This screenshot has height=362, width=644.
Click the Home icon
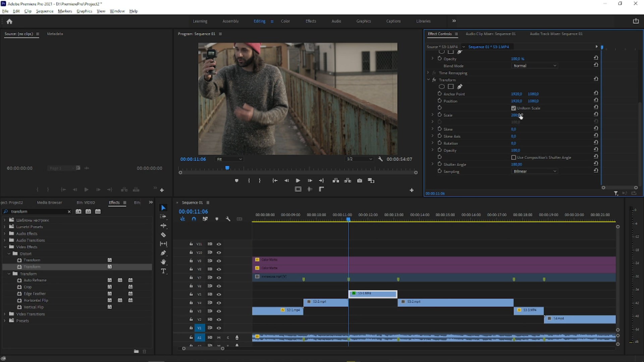click(9, 21)
